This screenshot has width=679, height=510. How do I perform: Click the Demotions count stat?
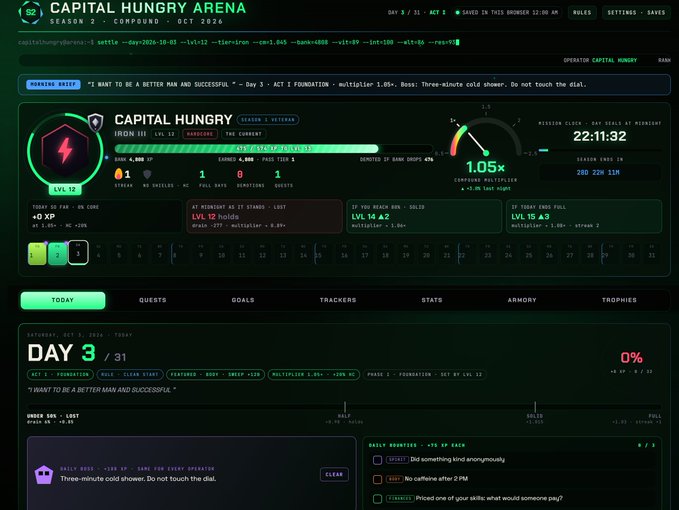(240, 174)
